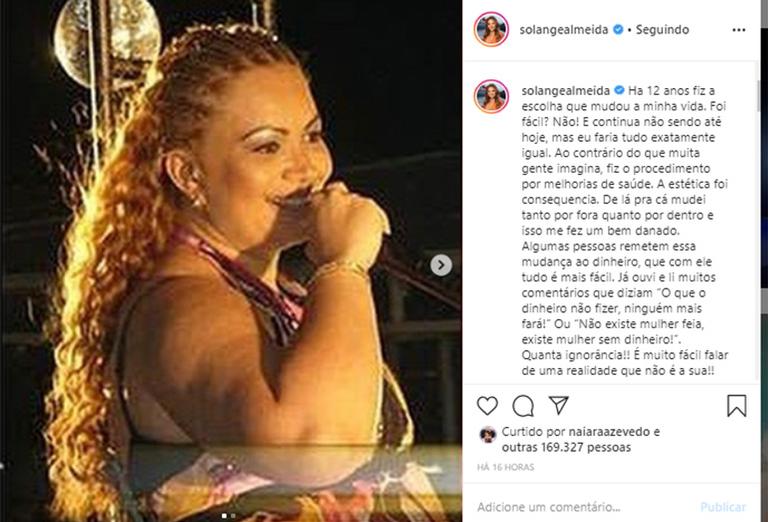Click solangealmeida avatar beside caption

pyautogui.click(x=491, y=96)
